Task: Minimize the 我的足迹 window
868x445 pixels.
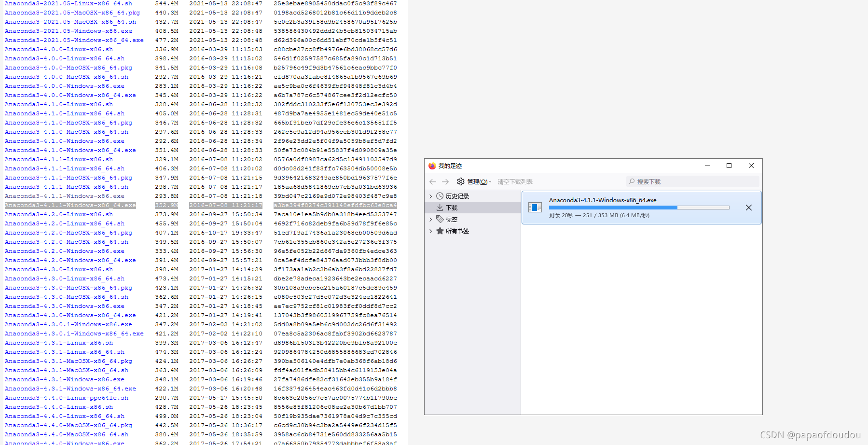Action: pos(707,166)
